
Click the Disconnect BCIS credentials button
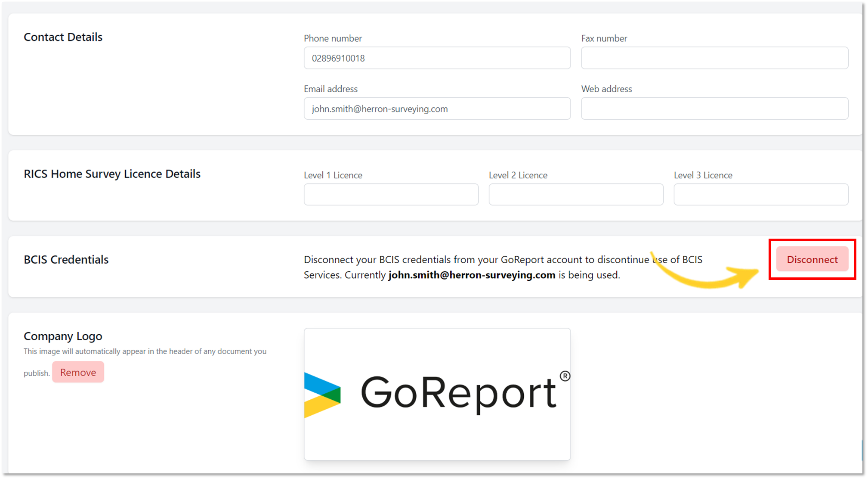coord(812,259)
